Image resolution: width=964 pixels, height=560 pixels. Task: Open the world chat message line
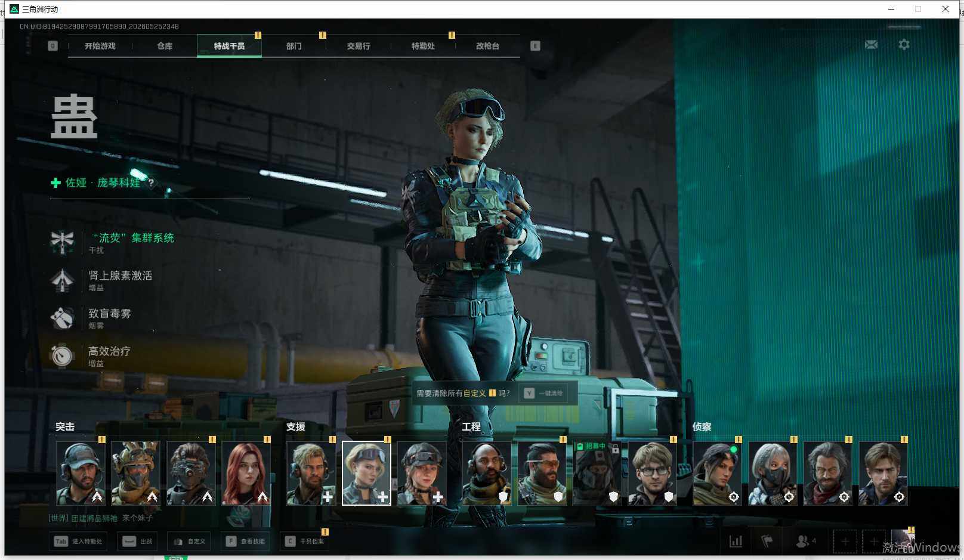[x=101, y=518]
